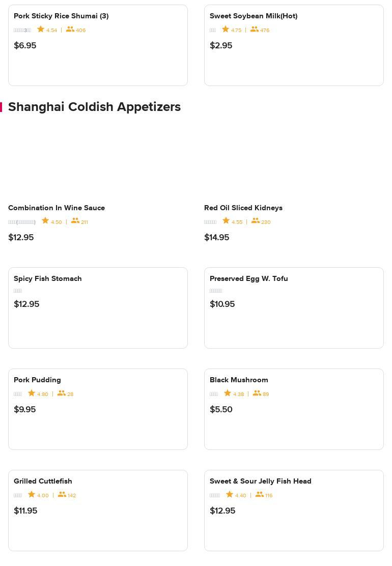
Task: Click people icon on Black Mushroom card
Action: (x=257, y=393)
